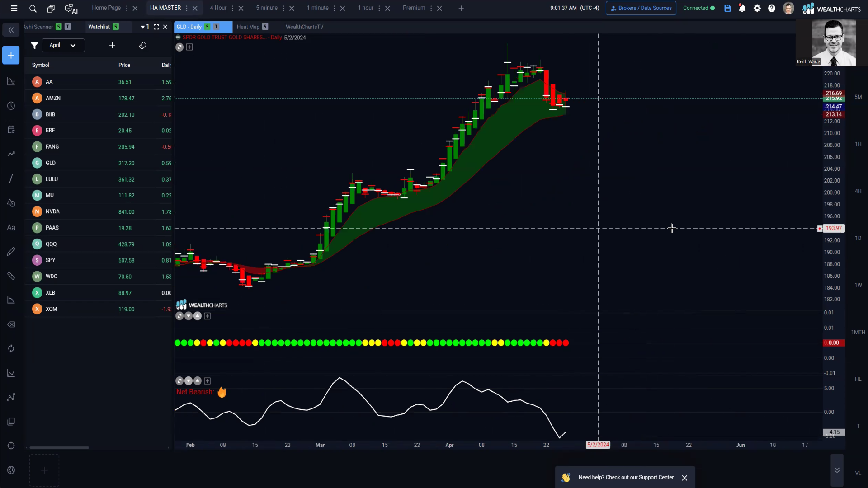Select the text Aa annotation tool
The image size is (868, 488).
pos(11,228)
